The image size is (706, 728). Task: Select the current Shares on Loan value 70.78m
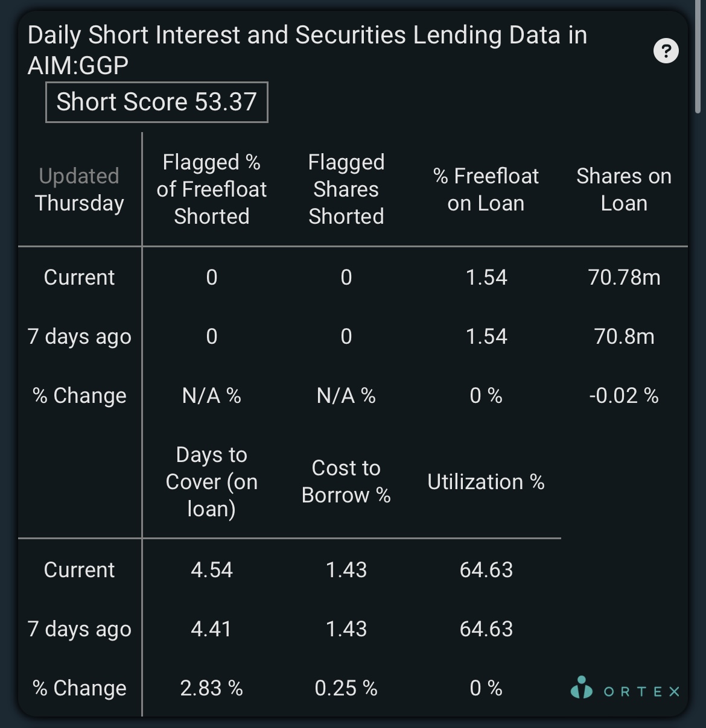tap(624, 277)
